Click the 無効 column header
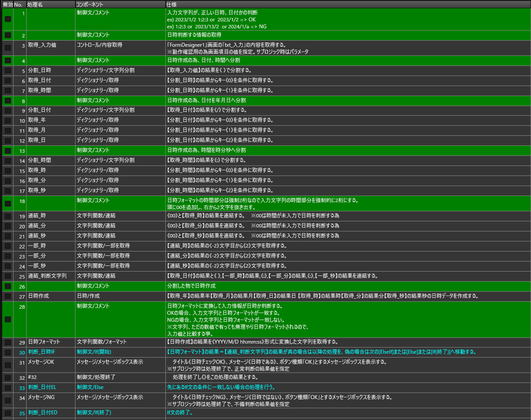The image size is (531, 420). click(7, 4)
